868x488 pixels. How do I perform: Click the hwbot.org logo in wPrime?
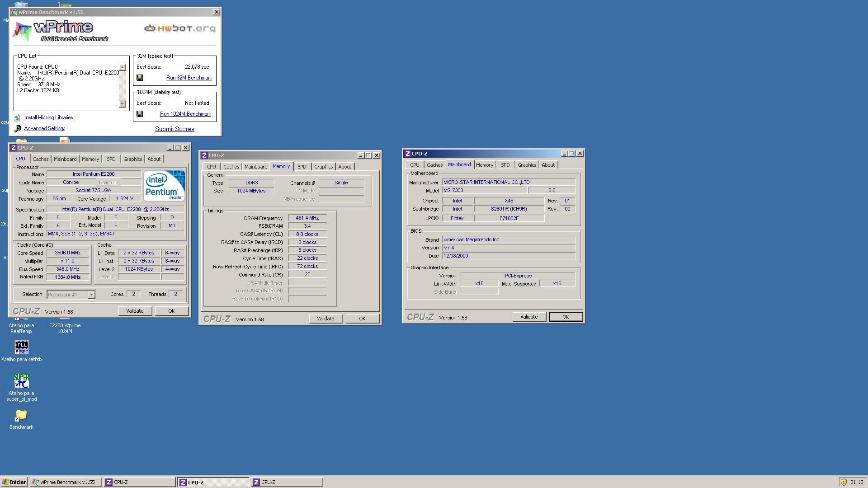pyautogui.click(x=179, y=28)
